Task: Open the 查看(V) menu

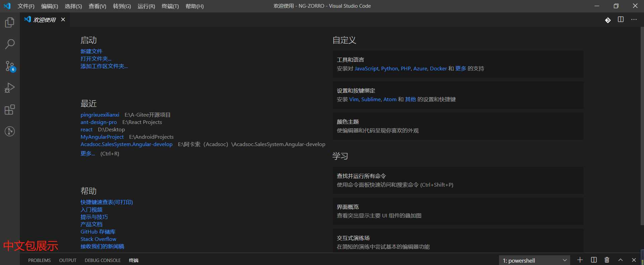Action: click(x=97, y=6)
